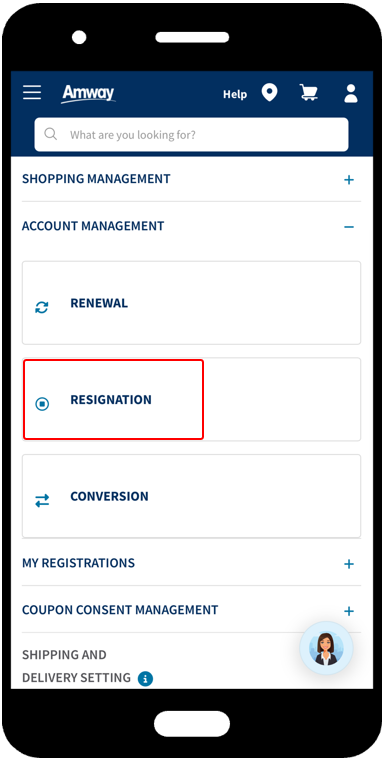385x762 pixels.
Task: Click the Renewal refresh arrows icon
Action: pyautogui.click(x=42, y=307)
